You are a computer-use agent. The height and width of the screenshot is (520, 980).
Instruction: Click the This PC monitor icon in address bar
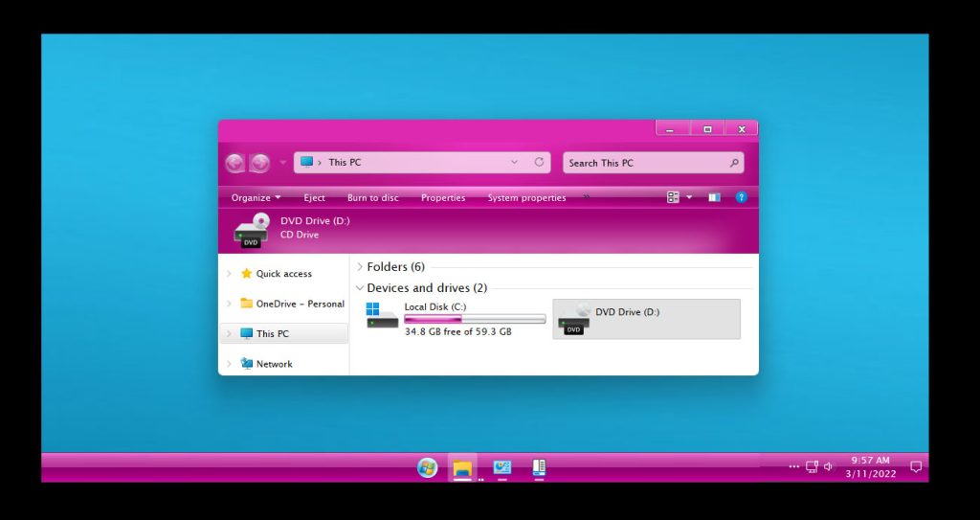(x=306, y=162)
